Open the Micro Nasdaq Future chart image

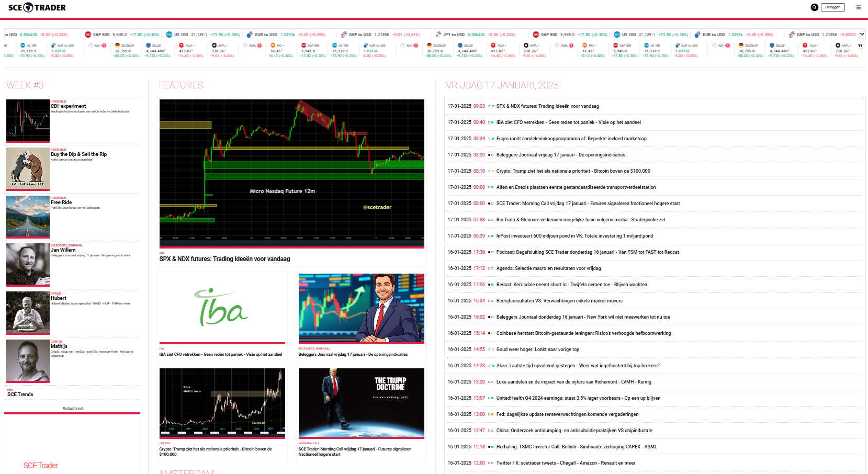pyautogui.click(x=292, y=173)
